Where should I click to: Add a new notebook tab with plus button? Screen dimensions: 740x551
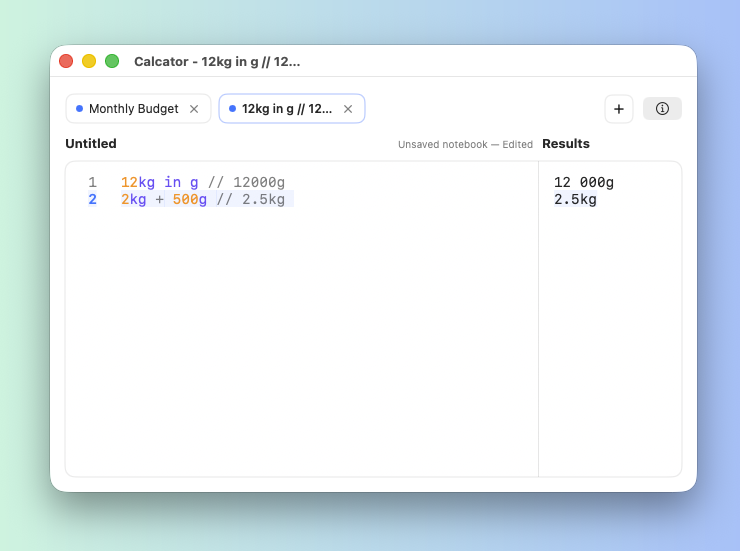[x=618, y=109]
